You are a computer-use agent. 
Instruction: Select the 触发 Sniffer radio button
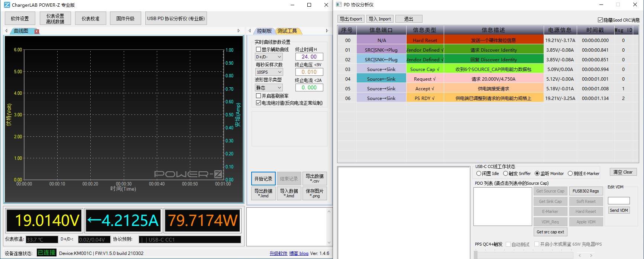coord(505,174)
